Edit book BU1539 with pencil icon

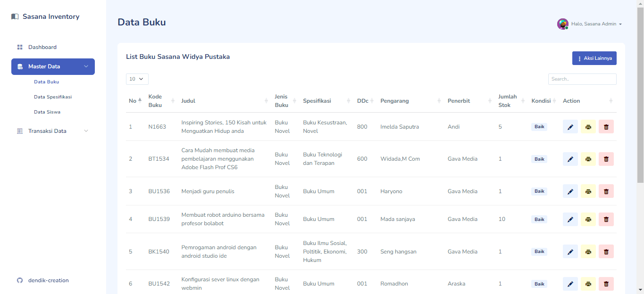tap(570, 219)
